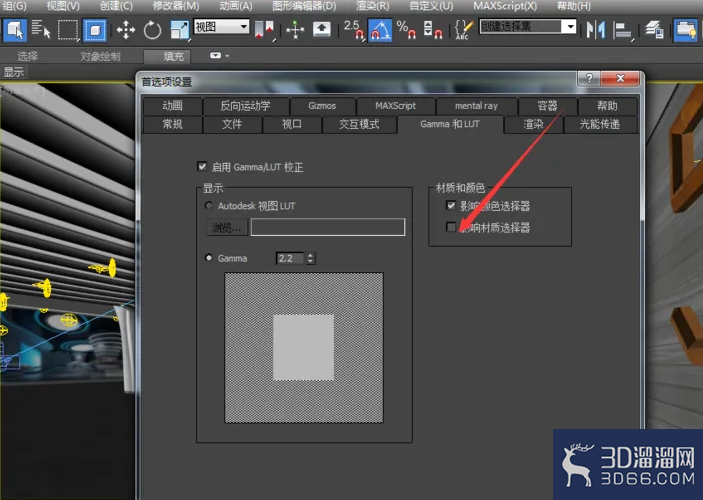The image size is (703, 500).
Task: Check 影响材质选择器 checkbox
Action: pyautogui.click(x=451, y=227)
